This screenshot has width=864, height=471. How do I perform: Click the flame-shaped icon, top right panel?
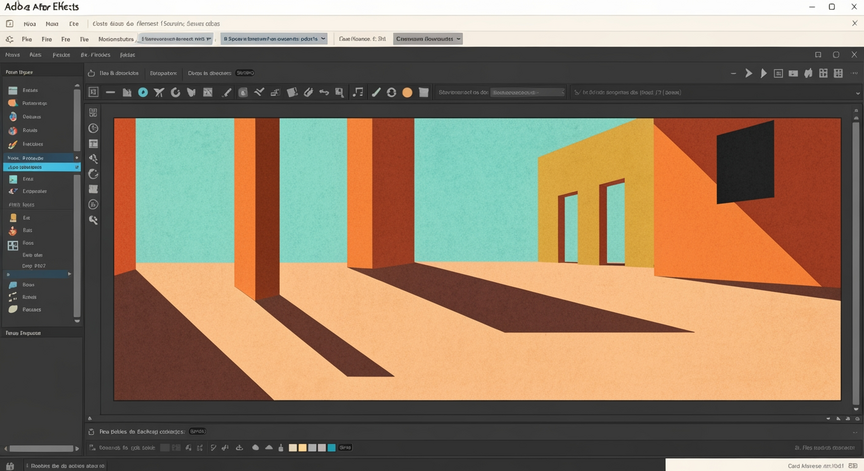[x=808, y=73]
